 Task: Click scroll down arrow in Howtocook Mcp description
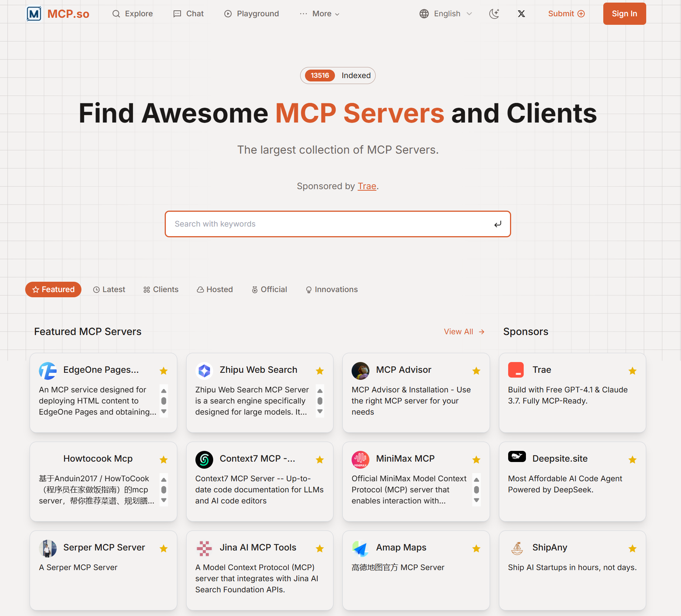(164, 500)
